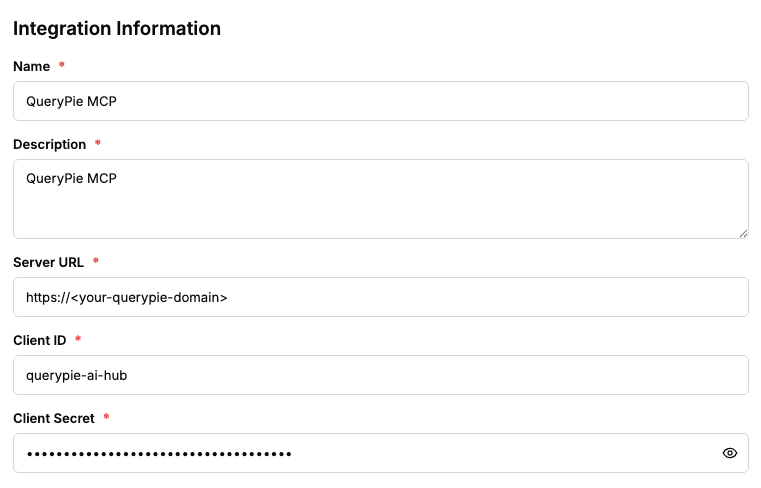Click into the Client Secret field

click(x=360, y=453)
